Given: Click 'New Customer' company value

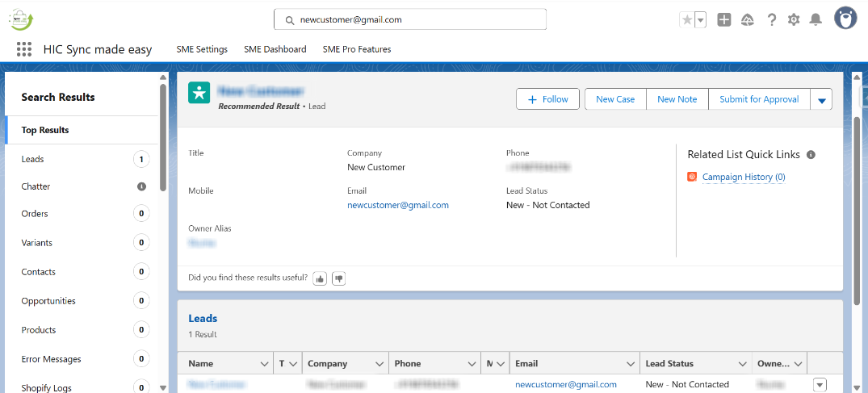Looking at the screenshot, I should (x=376, y=167).
